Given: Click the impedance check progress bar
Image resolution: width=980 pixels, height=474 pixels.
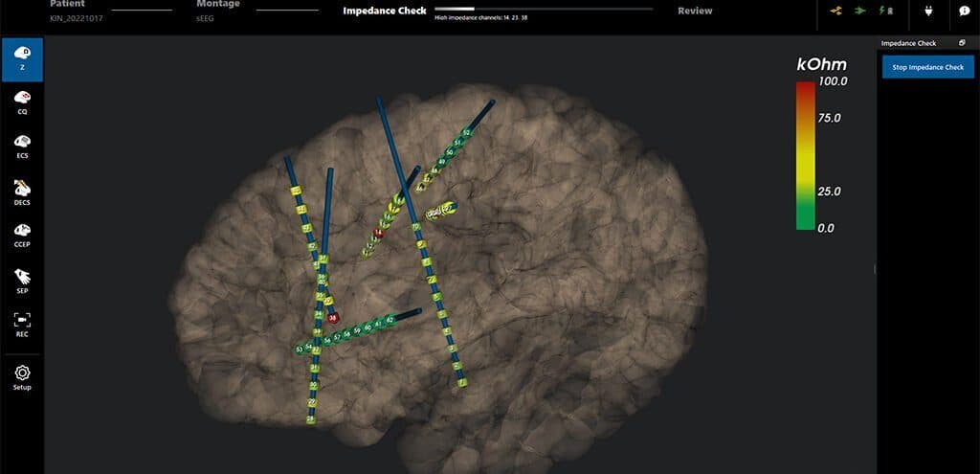Looking at the screenshot, I should pos(544,9).
